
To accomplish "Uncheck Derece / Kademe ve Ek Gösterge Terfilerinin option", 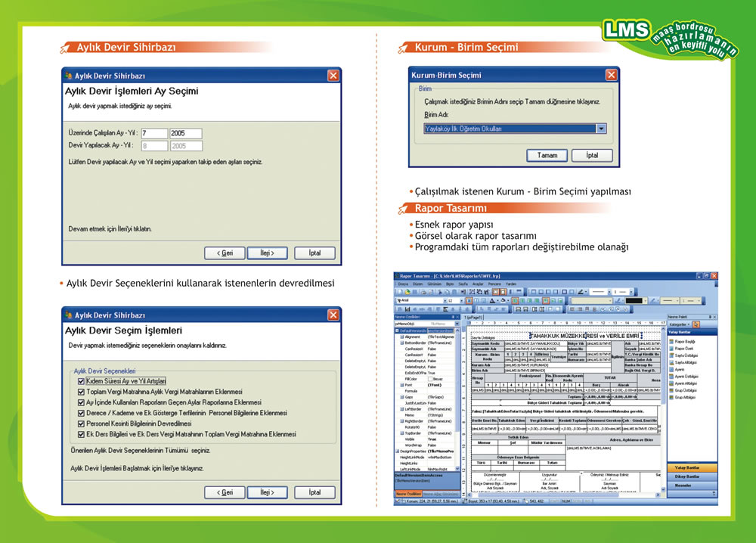I will [x=81, y=413].
